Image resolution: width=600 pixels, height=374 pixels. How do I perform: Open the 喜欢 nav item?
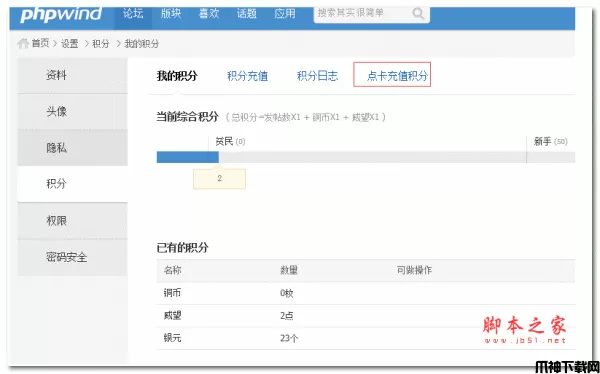tap(209, 13)
